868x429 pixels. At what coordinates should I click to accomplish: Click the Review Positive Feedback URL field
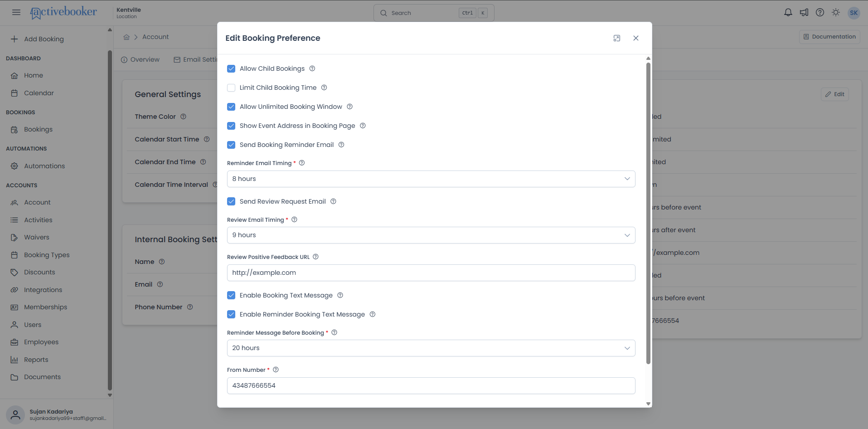pyautogui.click(x=431, y=273)
